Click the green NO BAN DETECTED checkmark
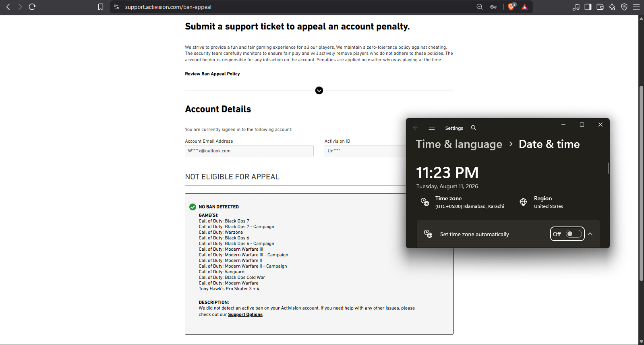 pos(193,207)
